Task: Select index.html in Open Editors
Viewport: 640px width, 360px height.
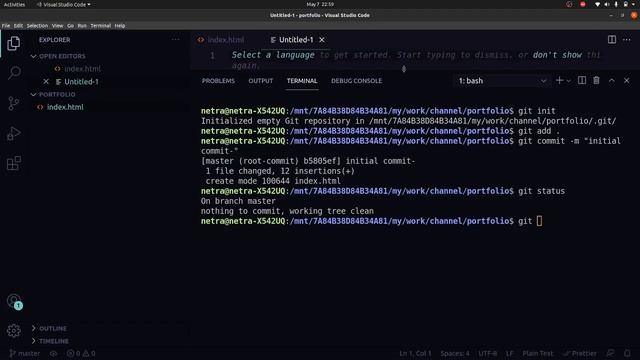Action: pos(82,69)
